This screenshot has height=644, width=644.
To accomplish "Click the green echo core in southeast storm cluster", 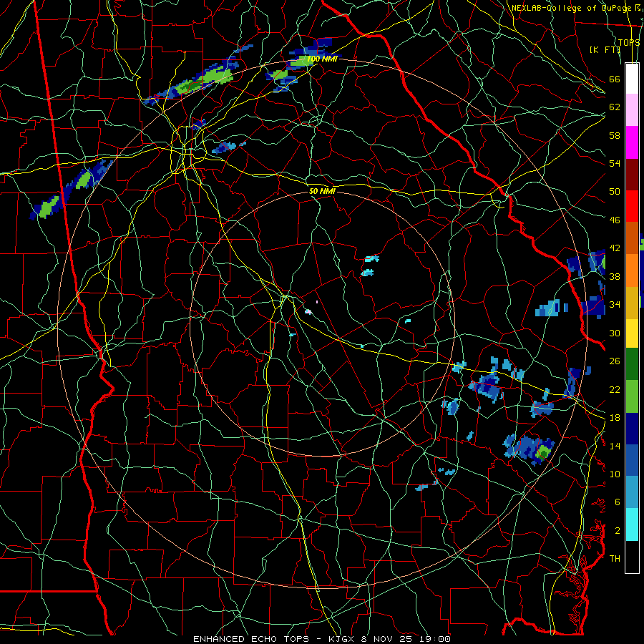I will pyautogui.click(x=542, y=452).
